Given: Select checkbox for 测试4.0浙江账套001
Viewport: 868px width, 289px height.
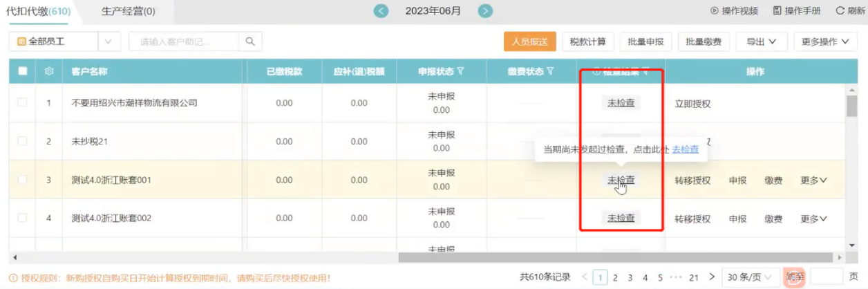Looking at the screenshot, I should (x=23, y=180).
